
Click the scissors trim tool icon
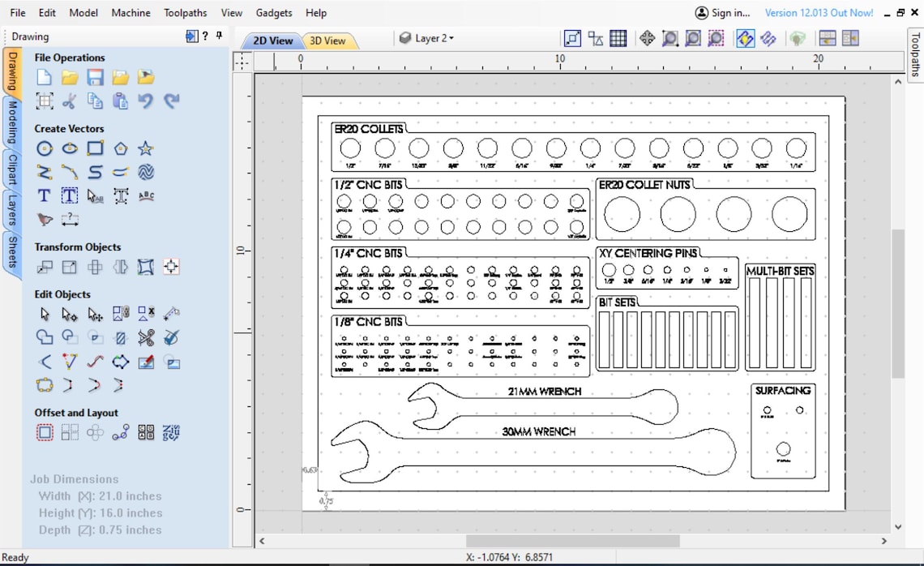(x=146, y=338)
